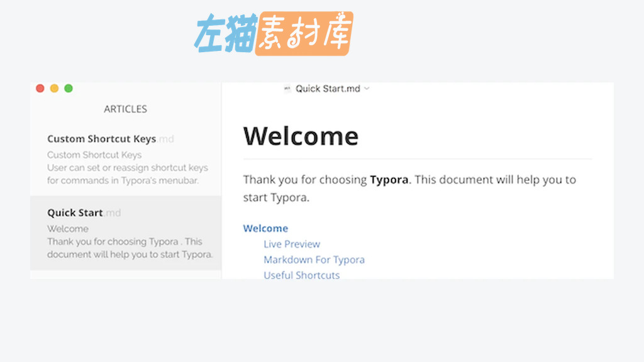The image size is (644, 362).
Task: Open the Markdown For Typora link
Action: 314,260
